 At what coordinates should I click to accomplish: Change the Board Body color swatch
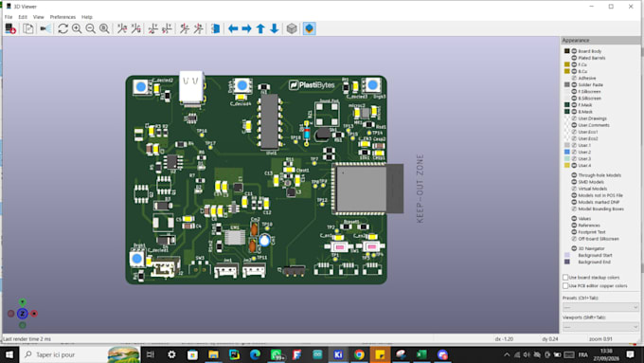pos(566,51)
